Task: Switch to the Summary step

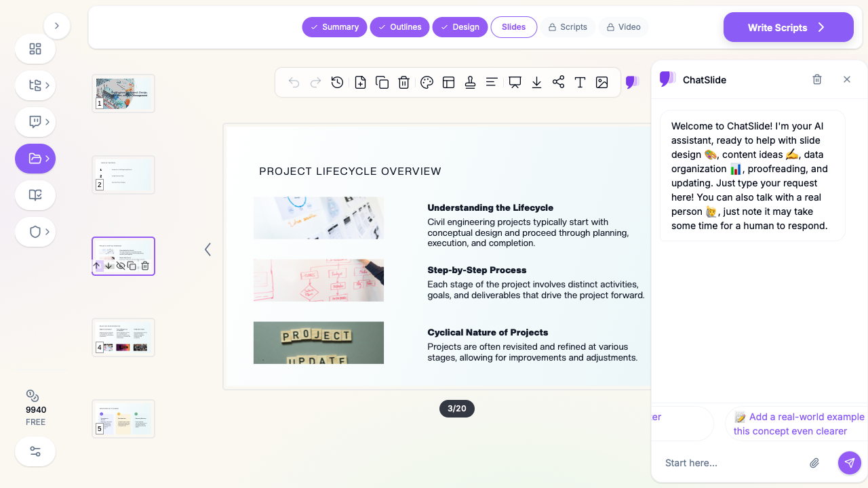Action: click(334, 27)
